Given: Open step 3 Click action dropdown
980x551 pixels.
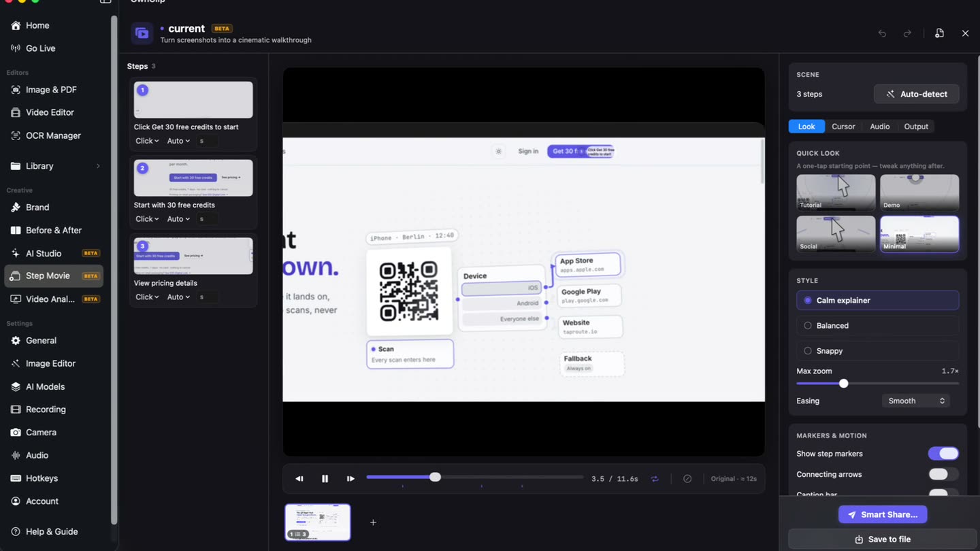Looking at the screenshot, I should [147, 297].
